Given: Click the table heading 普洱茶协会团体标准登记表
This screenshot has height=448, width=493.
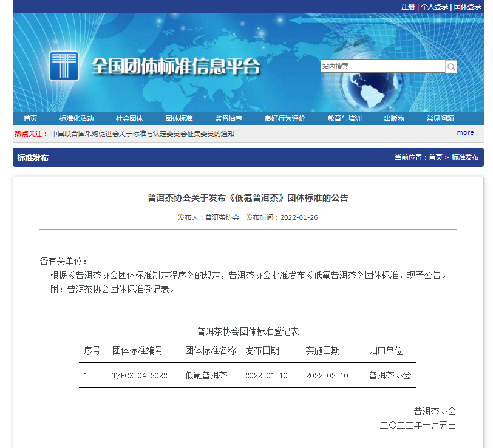Looking at the screenshot, I should tap(248, 331).
